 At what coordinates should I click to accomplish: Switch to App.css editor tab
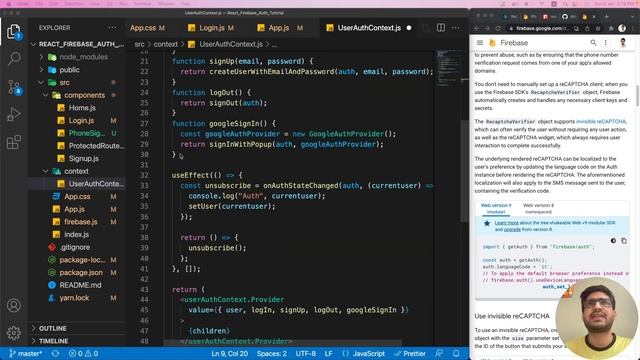148,28
